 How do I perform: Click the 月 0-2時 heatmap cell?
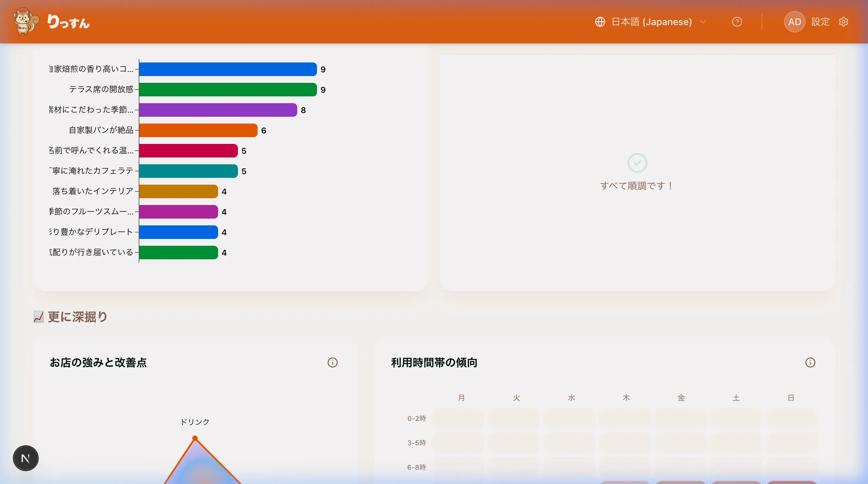click(x=458, y=418)
